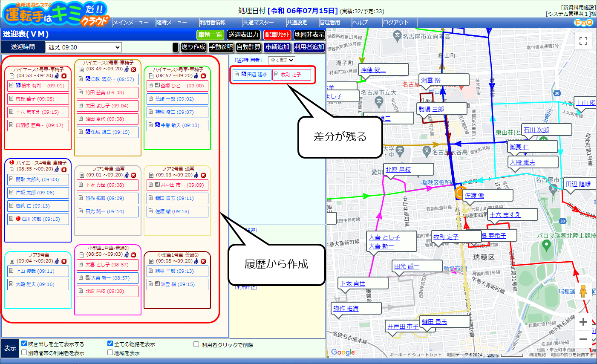This screenshot has width=597, height=364.
Task: Enable 利用者クリックで削除 checkbox
Action: pyautogui.click(x=196, y=344)
